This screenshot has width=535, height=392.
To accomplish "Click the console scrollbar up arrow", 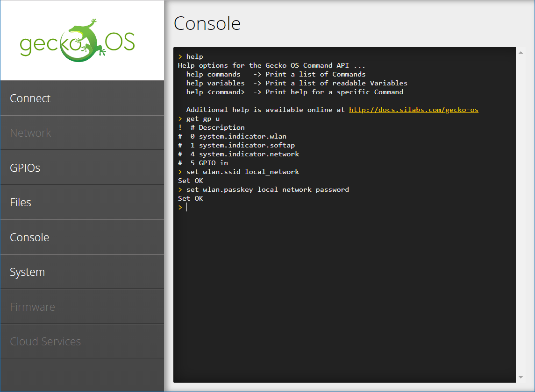I will pyautogui.click(x=521, y=52).
